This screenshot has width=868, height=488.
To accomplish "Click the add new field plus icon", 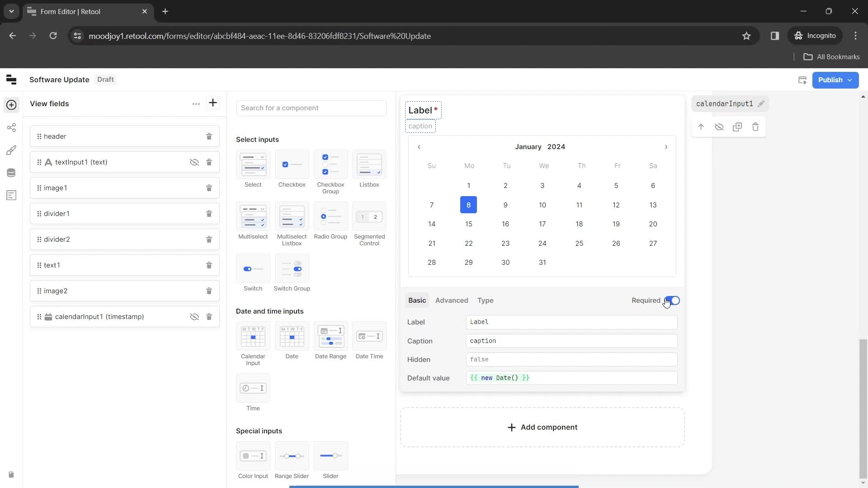I will pos(213,103).
